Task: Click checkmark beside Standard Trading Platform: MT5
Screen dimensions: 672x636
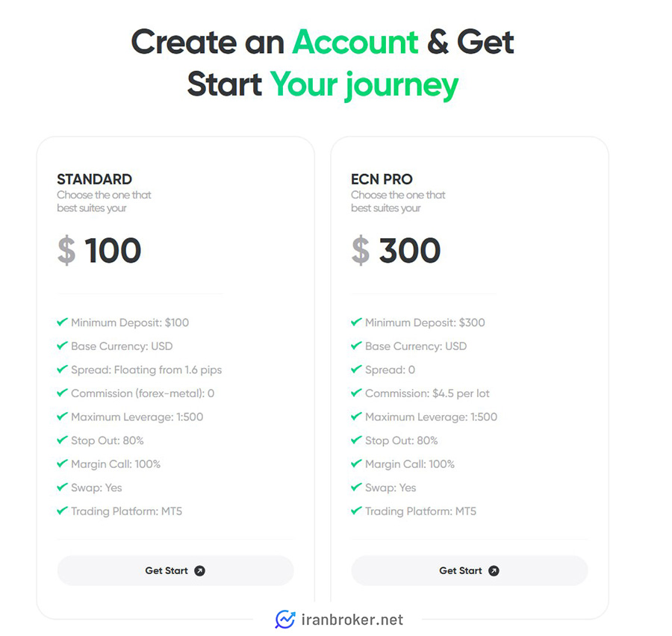Action: point(62,511)
